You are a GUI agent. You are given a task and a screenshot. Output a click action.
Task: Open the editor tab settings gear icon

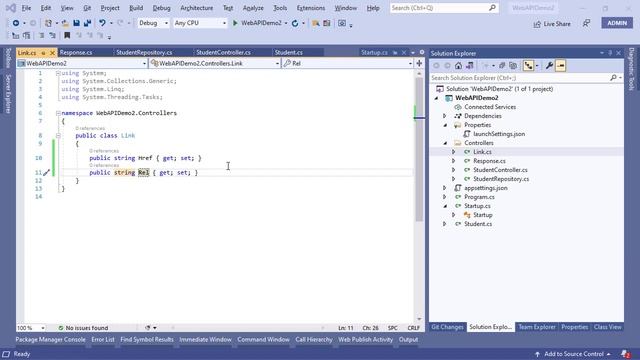(x=422, y=52)
